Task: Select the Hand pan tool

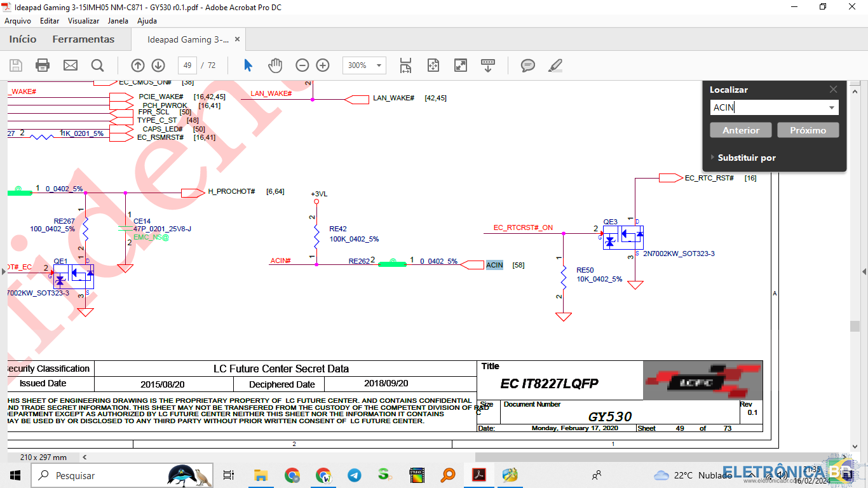Action: pos(275,65)
